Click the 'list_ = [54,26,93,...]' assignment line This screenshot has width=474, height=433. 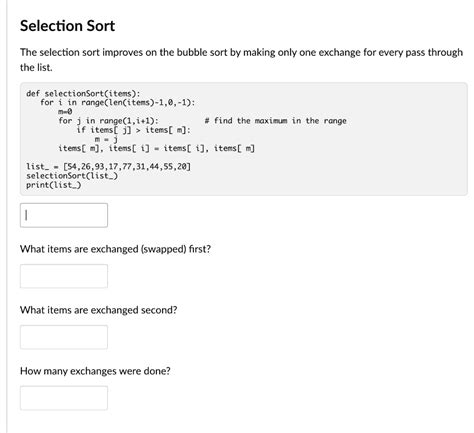pos(109,166)
